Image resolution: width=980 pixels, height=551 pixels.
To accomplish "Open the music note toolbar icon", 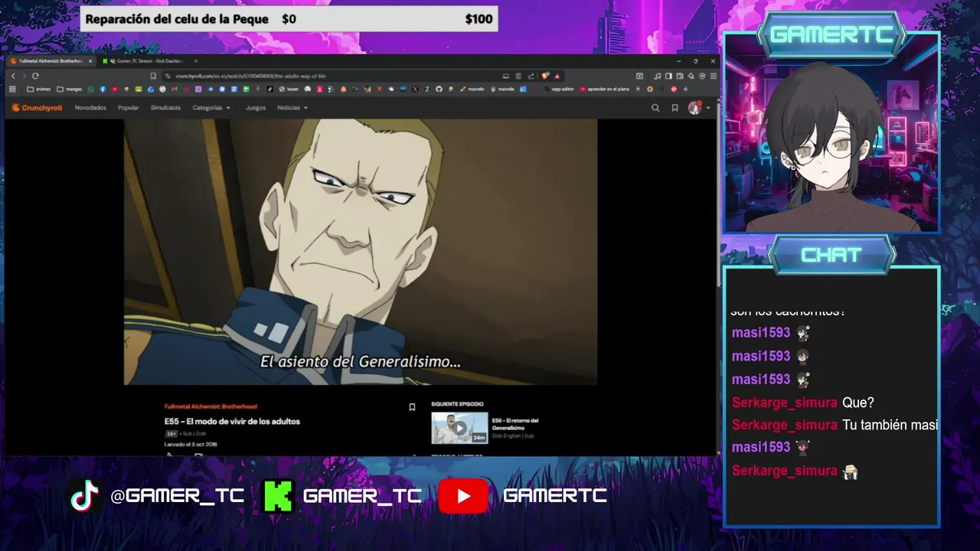I will coord(657,76).
